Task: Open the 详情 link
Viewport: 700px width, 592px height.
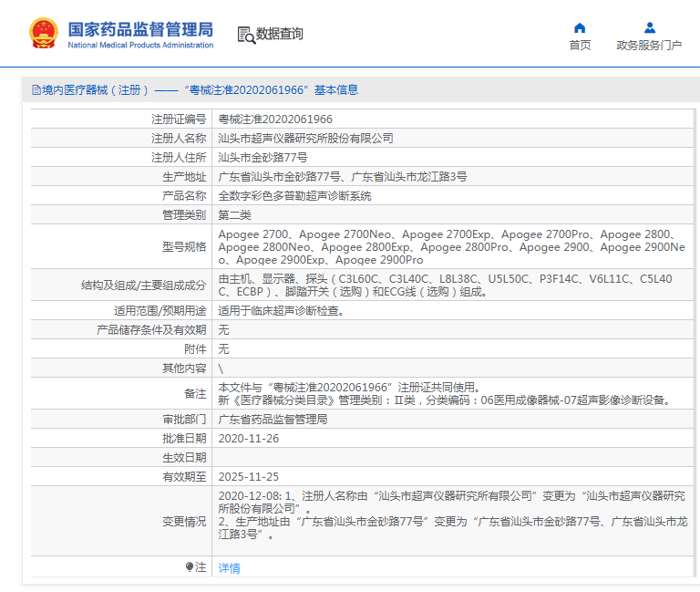Action: [x=229, y=568]
